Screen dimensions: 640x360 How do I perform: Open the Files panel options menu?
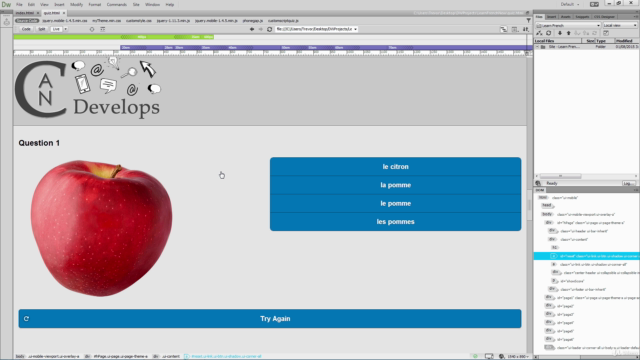(636, 17)
